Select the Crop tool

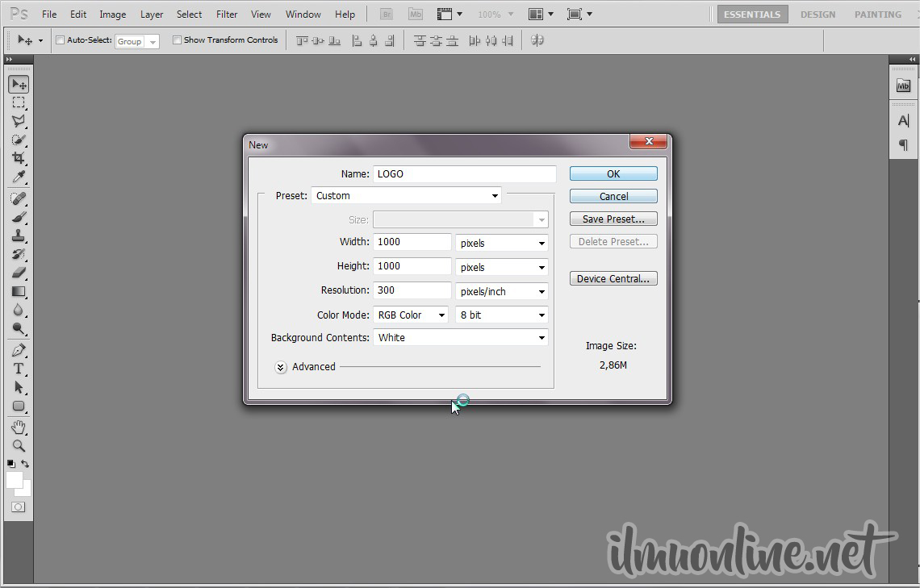(x=19, y=159)
